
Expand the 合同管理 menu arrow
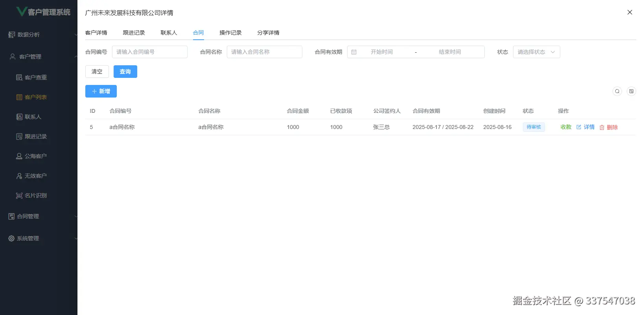click(x=76, y=216)
